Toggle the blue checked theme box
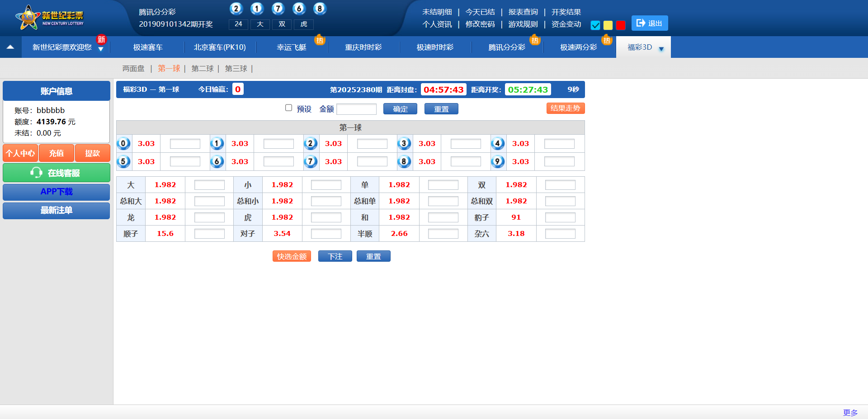Screen dimensions: 868x419 pos(595,25)
